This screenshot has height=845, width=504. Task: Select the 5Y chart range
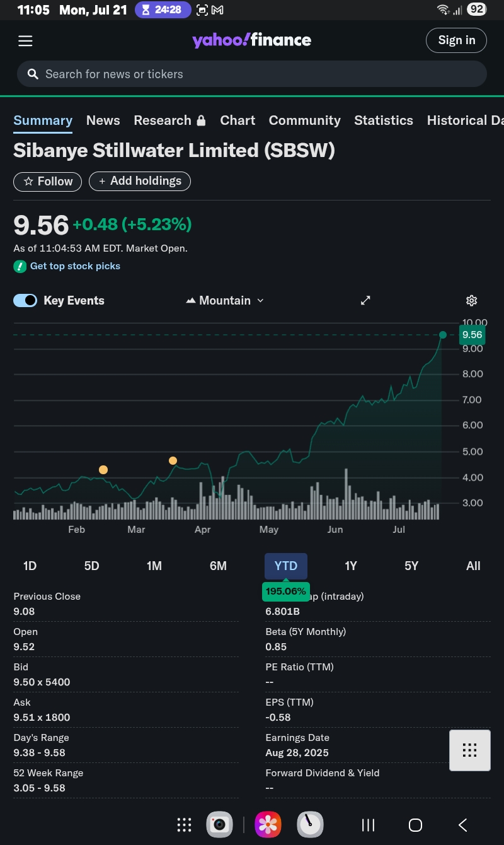click(x=411, y=566)
